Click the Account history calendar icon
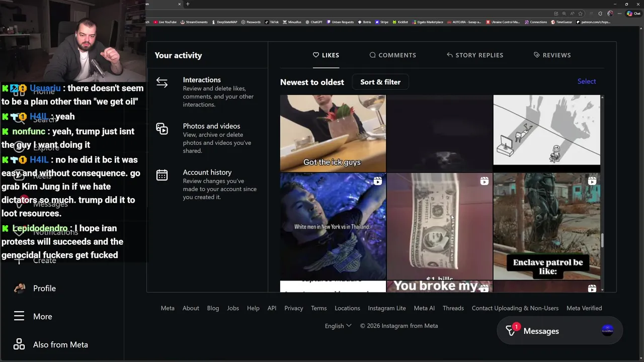Image resolution: width=644 pixels, height=362 pixels. [x=162, y=175]
